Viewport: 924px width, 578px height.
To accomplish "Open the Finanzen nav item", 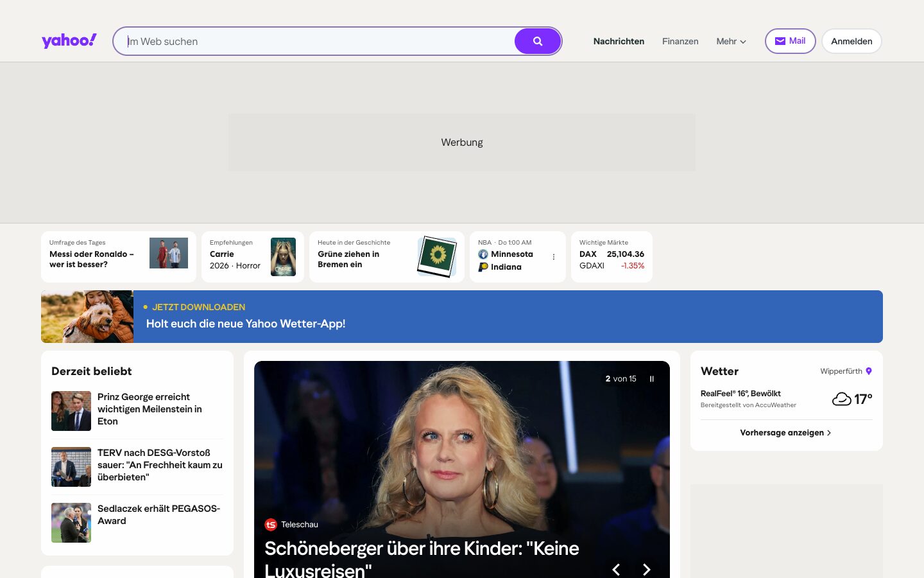I will tap(680, 41).
